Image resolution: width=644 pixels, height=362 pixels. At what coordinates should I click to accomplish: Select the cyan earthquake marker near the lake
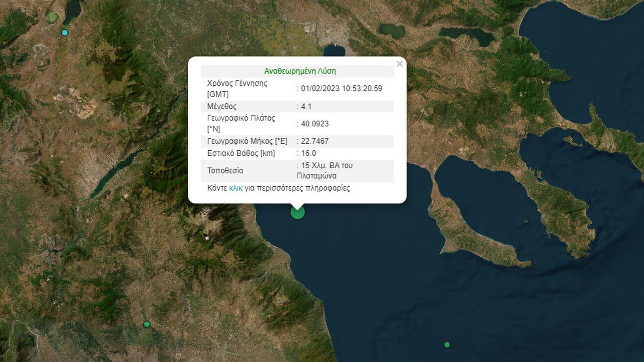click(64, 32)
